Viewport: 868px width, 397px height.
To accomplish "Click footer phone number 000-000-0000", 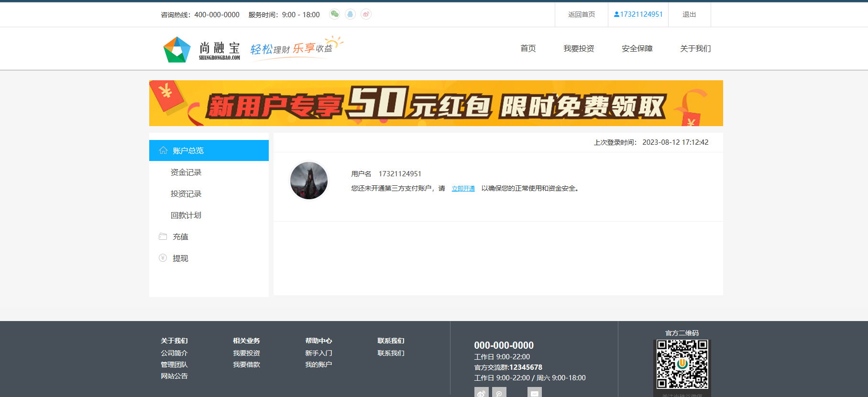I will click(x=504, y=345).
